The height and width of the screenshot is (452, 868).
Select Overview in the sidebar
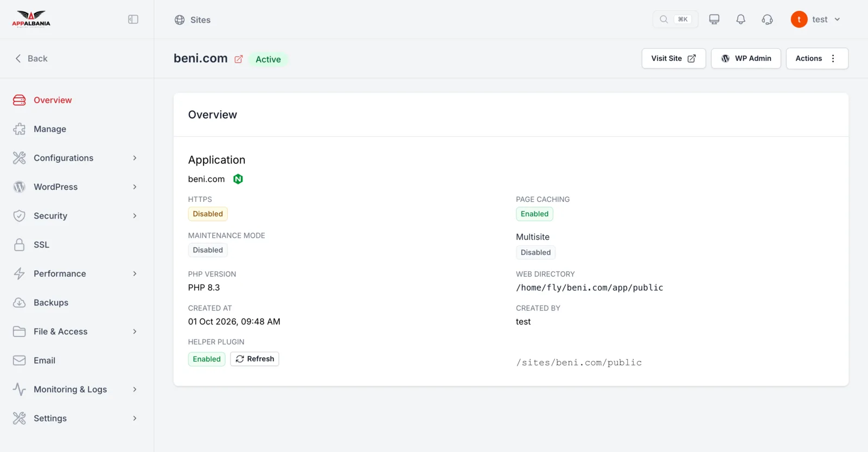click(x=53, y=100)
